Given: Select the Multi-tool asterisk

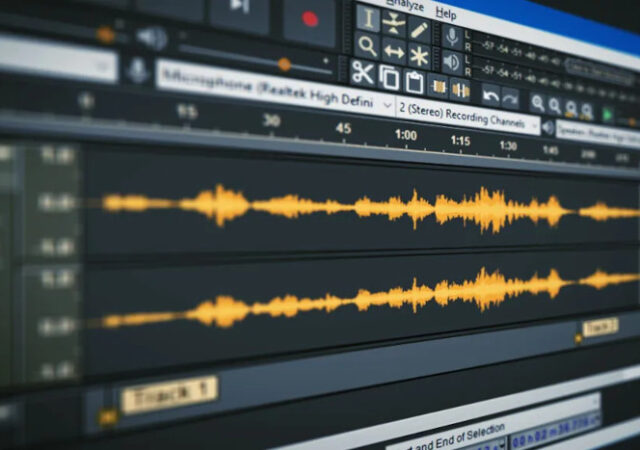Looking at the screenshot, I should tap(419, 57).
